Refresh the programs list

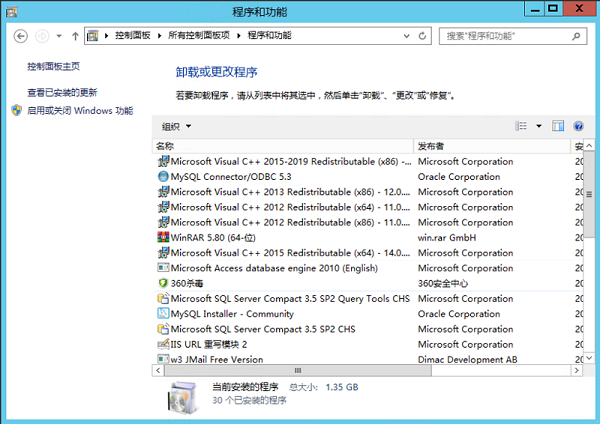point(422,36)
